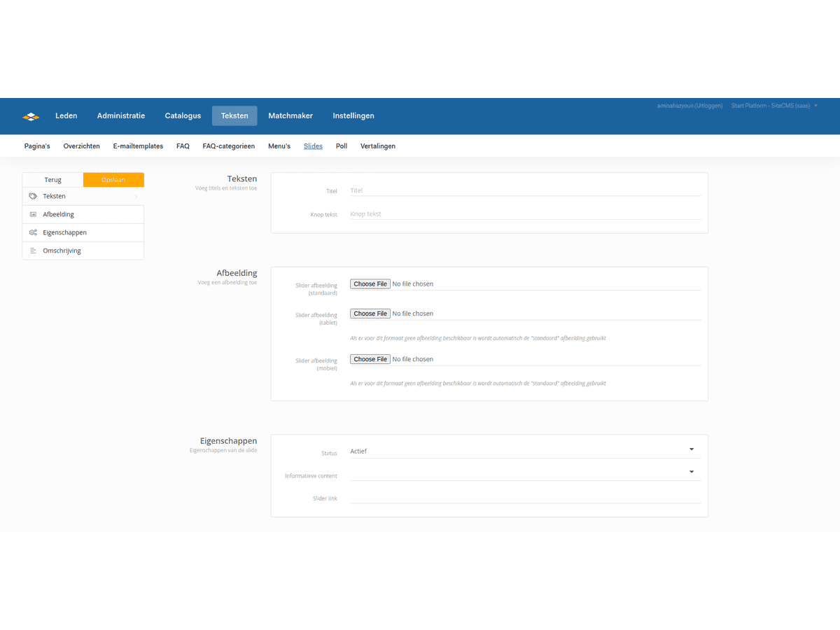
Task: Click the image icon beside Afbeelding
Action: click(33, 215)
